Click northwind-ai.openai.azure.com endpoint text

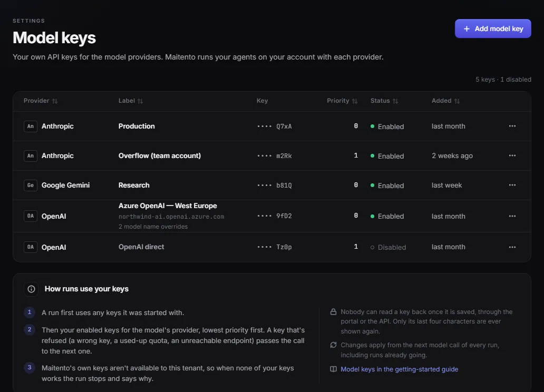pos(171,217)
